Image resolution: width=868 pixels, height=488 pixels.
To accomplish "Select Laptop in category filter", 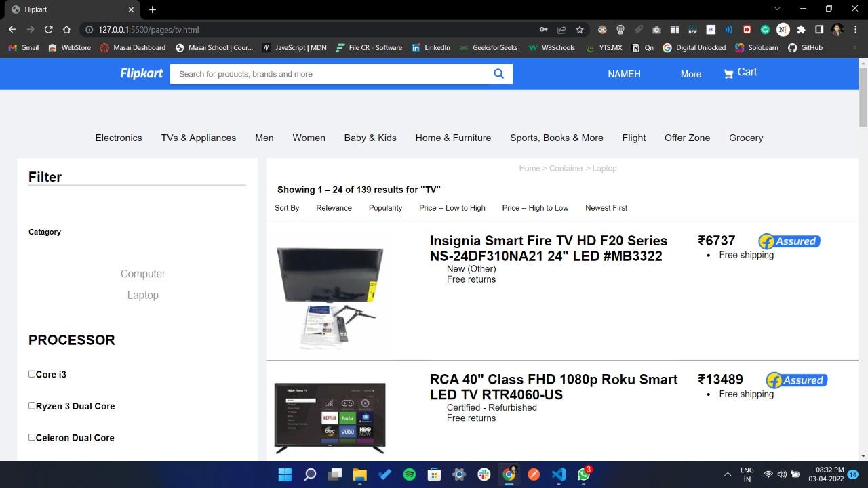I will click(143, 295).
